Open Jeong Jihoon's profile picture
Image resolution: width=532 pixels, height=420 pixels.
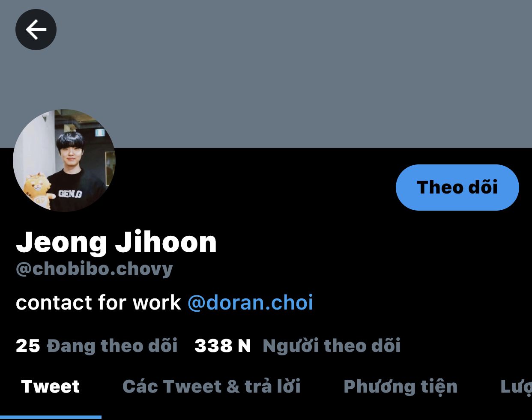(x=64, y=161)
